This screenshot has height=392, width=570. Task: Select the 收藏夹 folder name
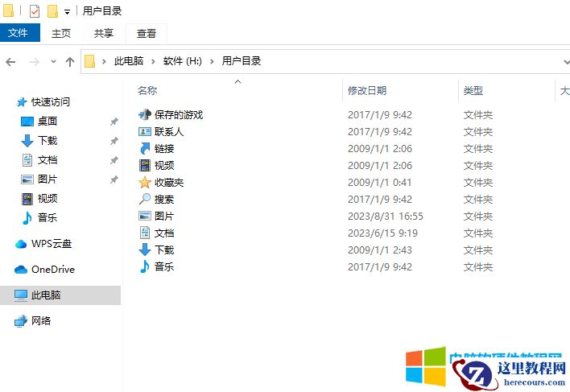pyautogui.click(x=169, y=182)
